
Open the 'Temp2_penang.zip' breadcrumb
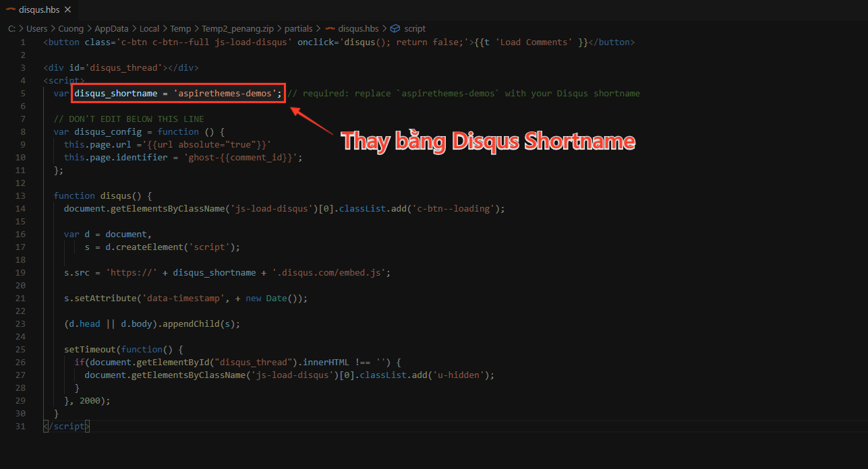237,29
